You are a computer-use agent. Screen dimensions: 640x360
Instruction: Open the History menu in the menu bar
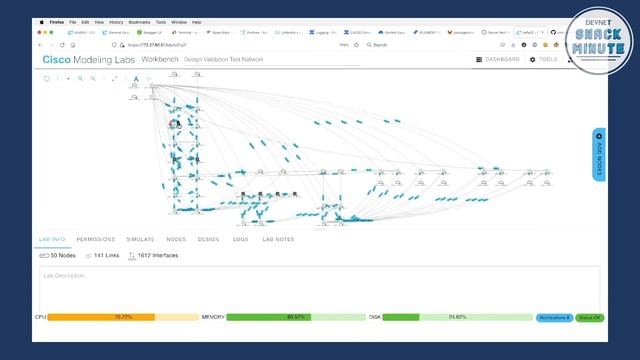(x=116, y=22)
